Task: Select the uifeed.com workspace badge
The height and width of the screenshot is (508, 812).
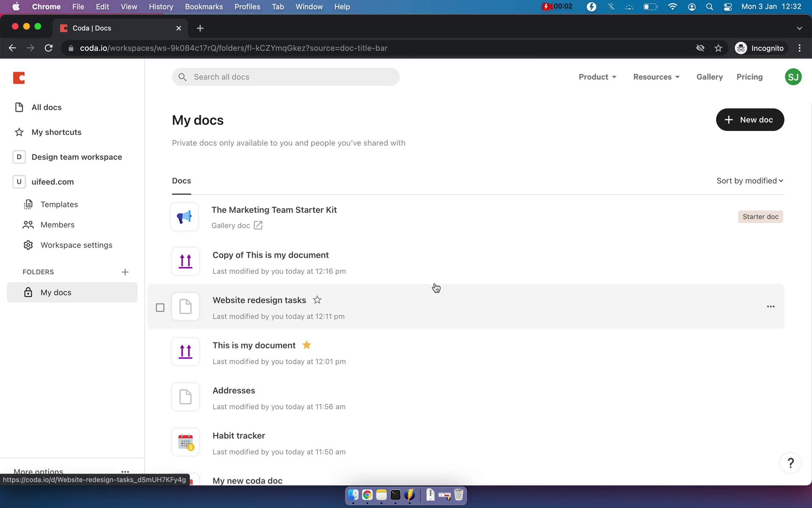Action: [x=19, y=182]
